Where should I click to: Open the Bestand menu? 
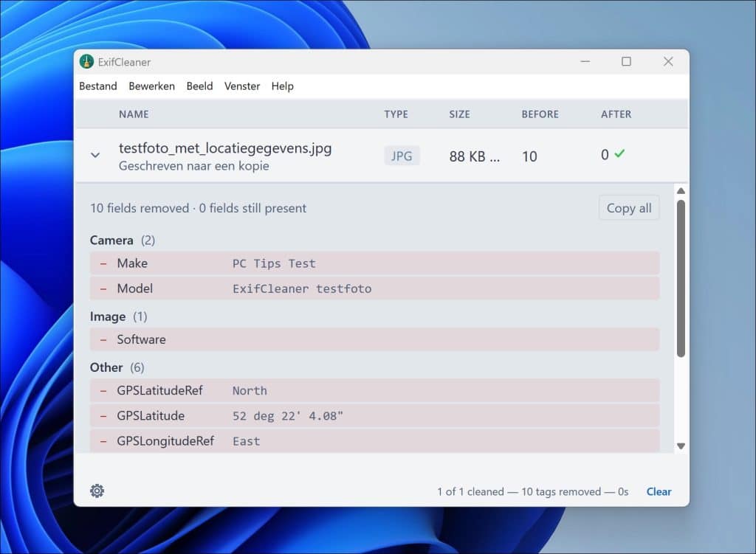click(x=98, y=86)
